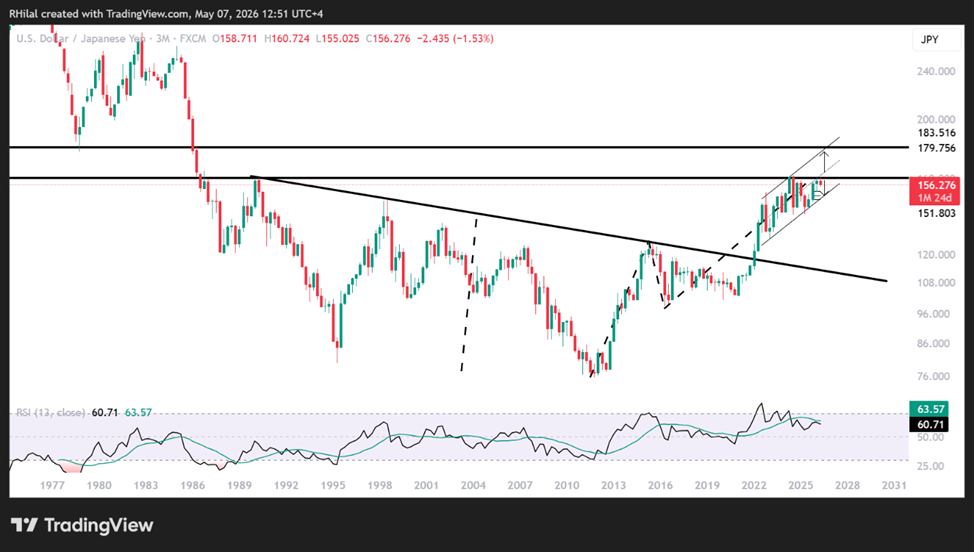Image resolution: width=974 pixels, height=552 pixels.
Task: Click the 2028 label on time axis
Action: point(847,485)
